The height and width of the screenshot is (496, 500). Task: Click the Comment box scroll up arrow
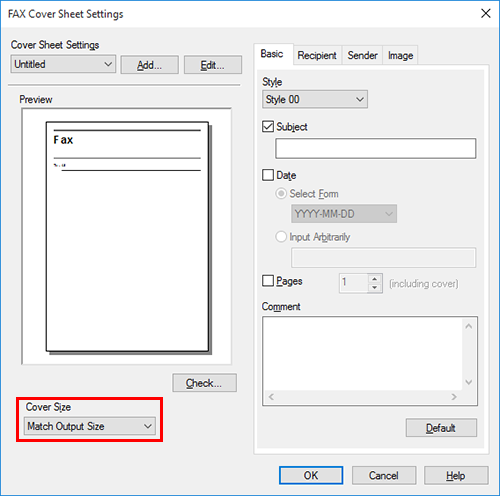[x=469, y=326]
